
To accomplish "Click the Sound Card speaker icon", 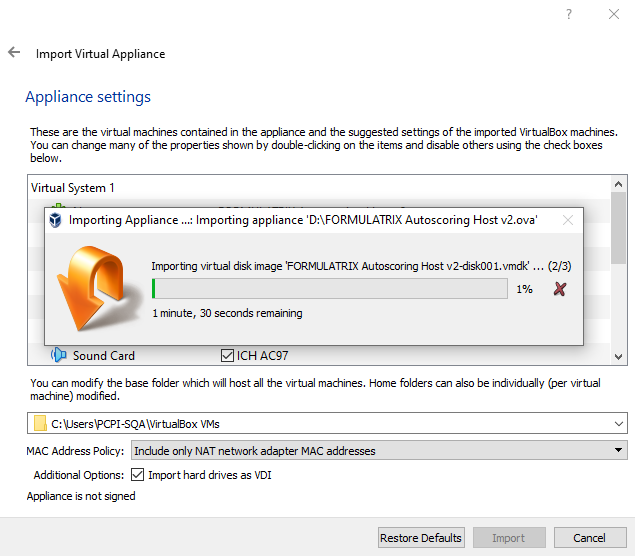I will pos(59,355).
